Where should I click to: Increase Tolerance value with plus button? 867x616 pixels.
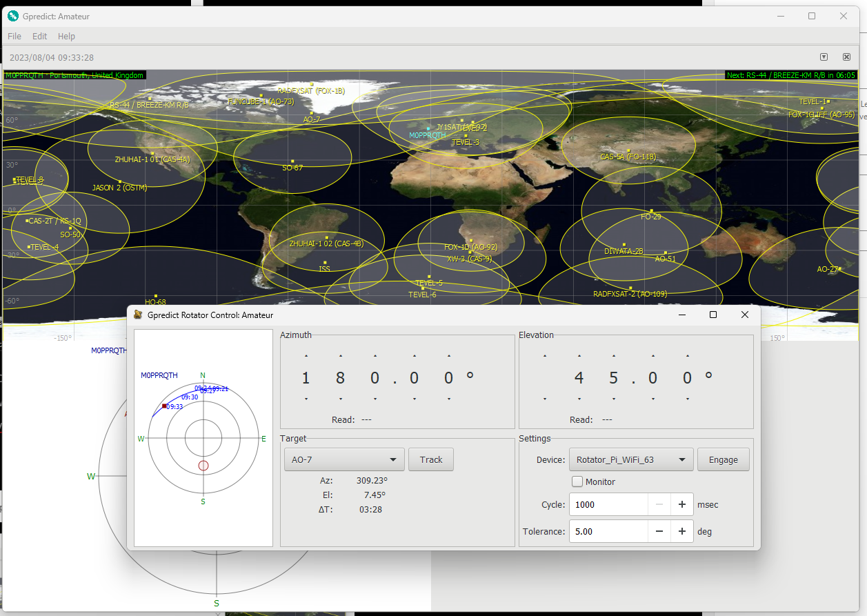click(682, 531)
